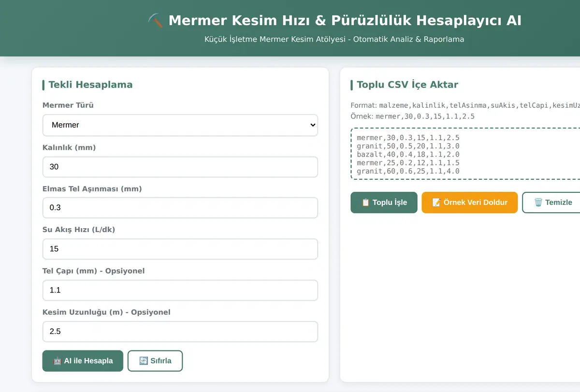Click the Tekli Hesaplama heading

(90, 85)
